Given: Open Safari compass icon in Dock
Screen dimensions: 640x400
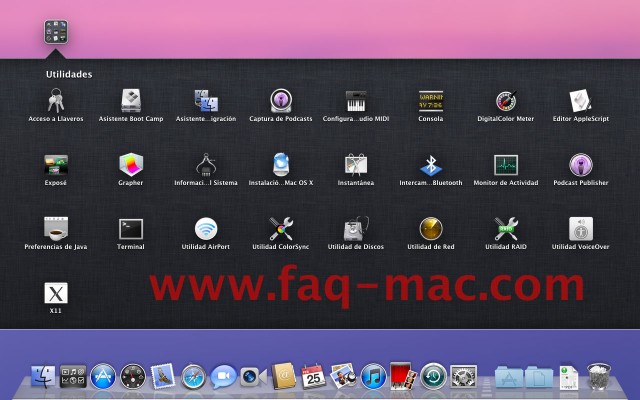Looking at the screenshot, I should coord(193,376).
